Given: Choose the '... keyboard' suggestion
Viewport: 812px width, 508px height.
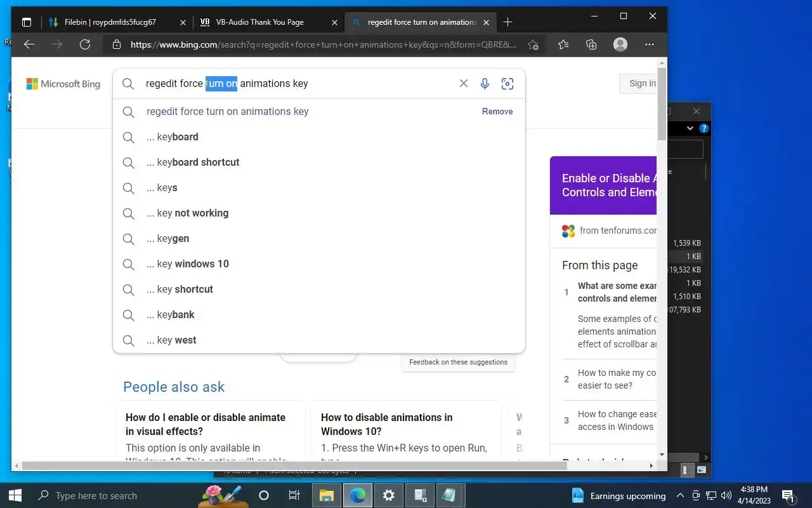Looking at the screenshot, I should 319,137.
